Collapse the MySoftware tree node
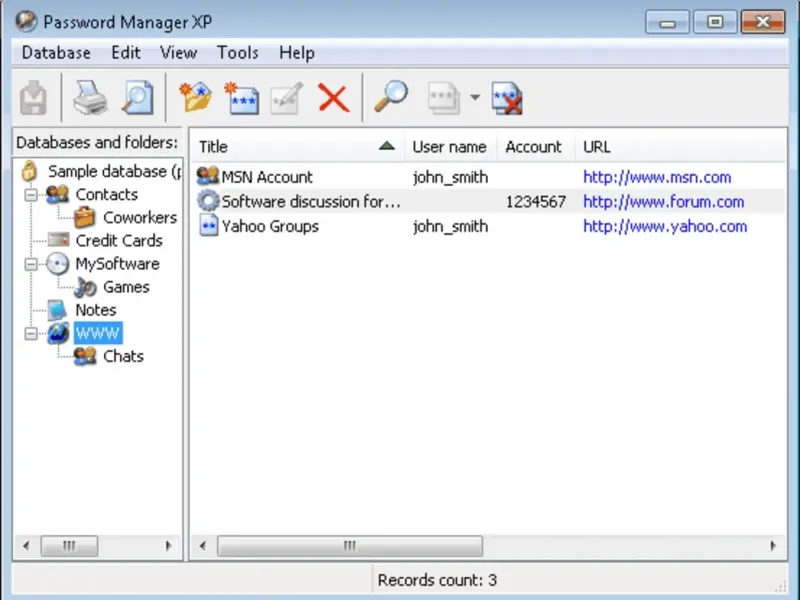The height and width of the screenshot is (600, 800). (x=31, y=264)
